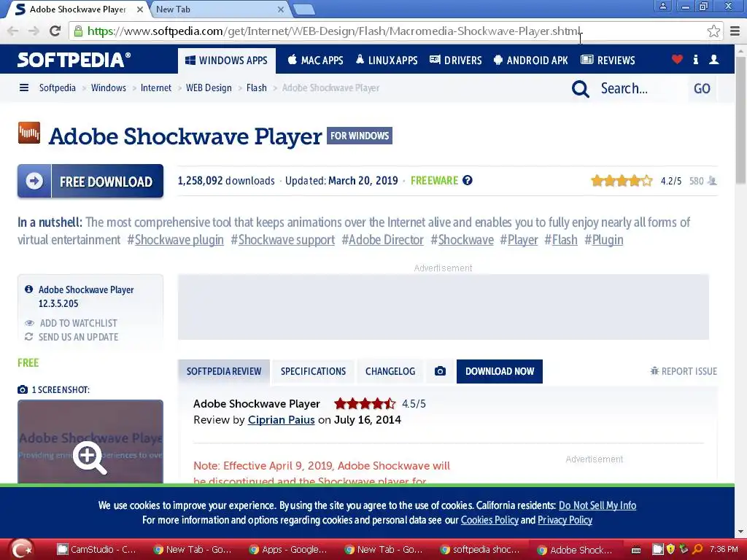Go forward using browser forward arrow
Image resolution: width=747 pixels, height=560 pixels.
[34, 31]
